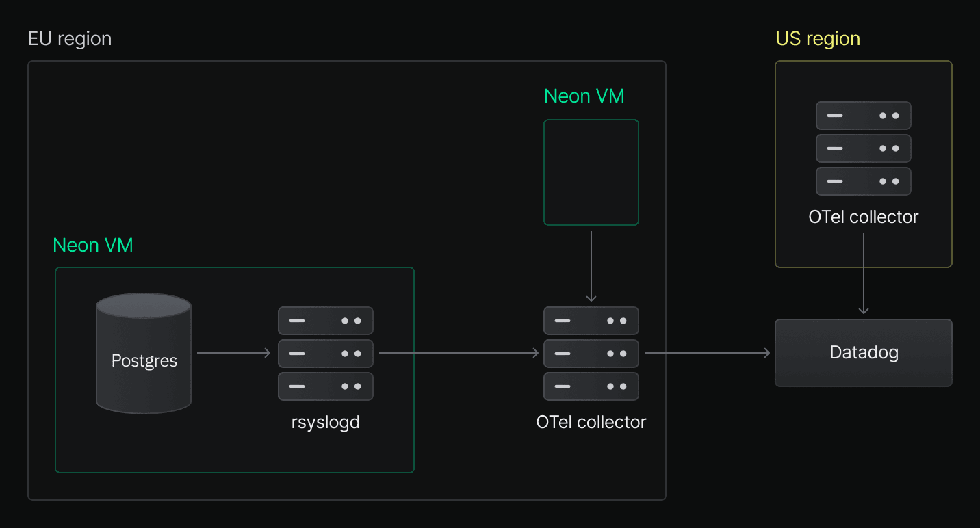This screenshot has width=980, height=528.
Task: Select "Neon VM" label above the empty box
Action: 584,96
